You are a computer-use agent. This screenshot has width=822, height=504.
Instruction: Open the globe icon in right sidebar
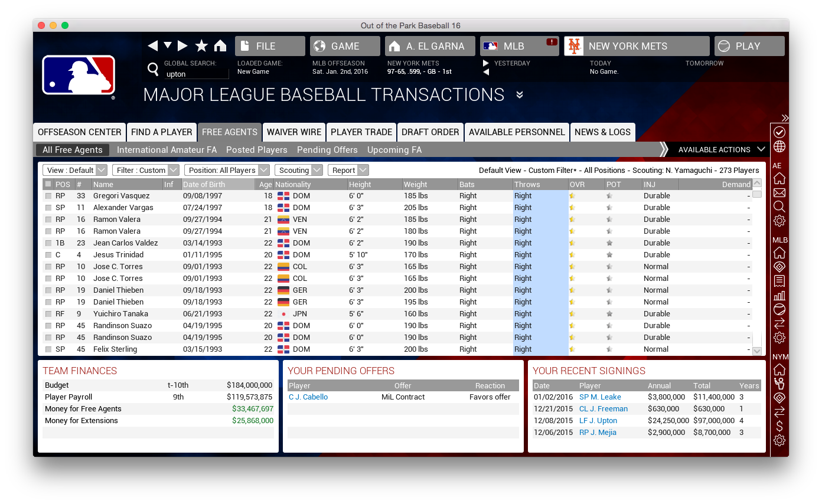779,146
